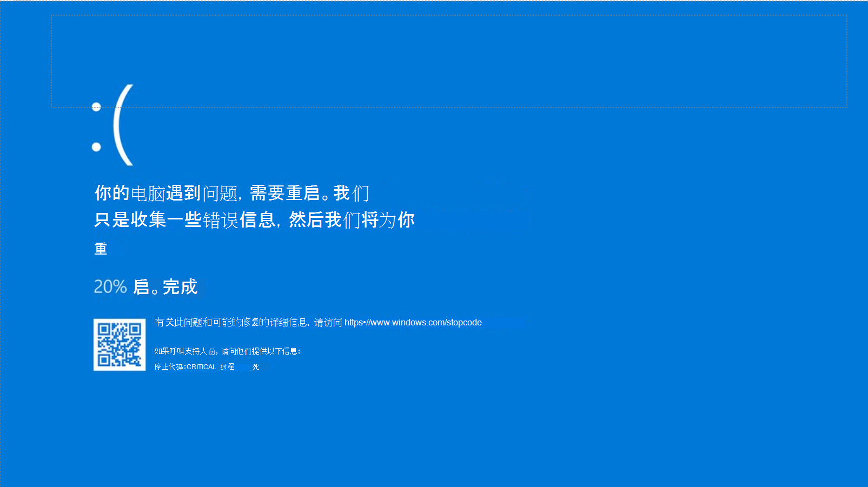Click the '20%' progress text
The width and height of the screenshot is (868, 487).
pyautogui.click(x=110, y=286)
